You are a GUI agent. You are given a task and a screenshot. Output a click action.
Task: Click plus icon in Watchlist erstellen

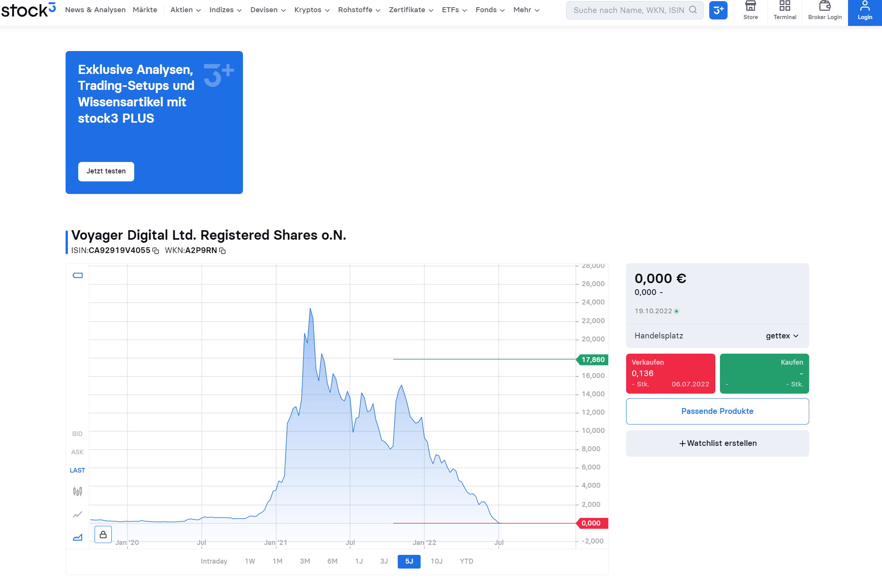683,444
